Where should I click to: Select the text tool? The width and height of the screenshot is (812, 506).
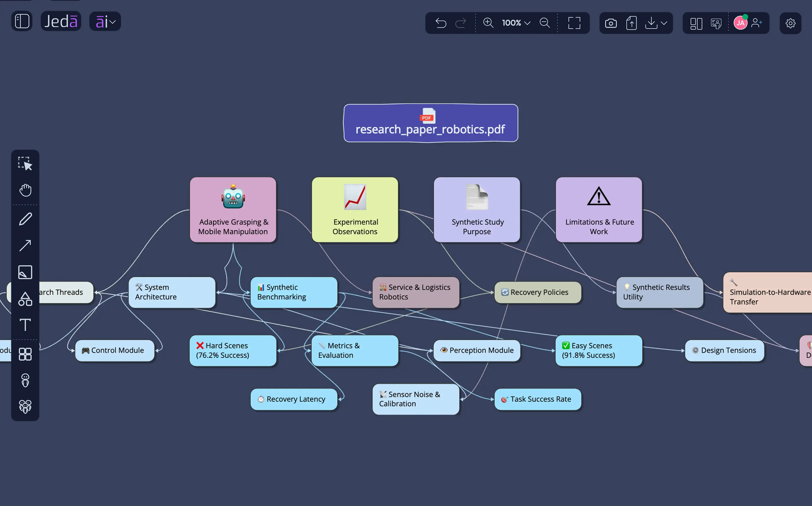25,325
